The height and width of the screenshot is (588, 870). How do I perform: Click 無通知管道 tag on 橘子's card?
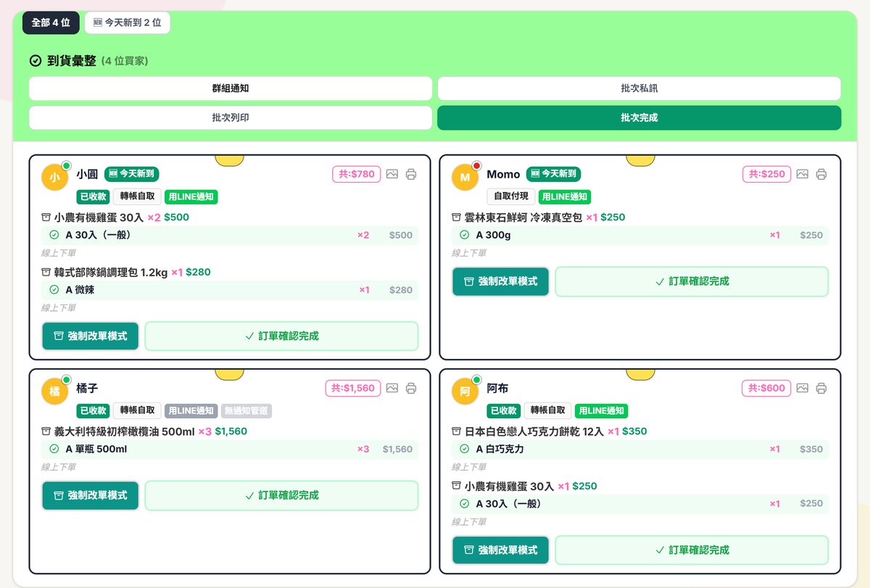[x=246, y=410]
